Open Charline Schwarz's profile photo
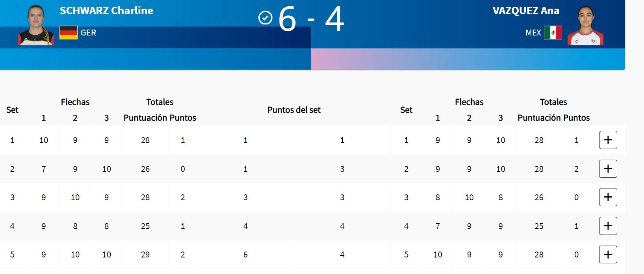Image resolution: width=644 pixels, height=274 pixels. point(36,25)
